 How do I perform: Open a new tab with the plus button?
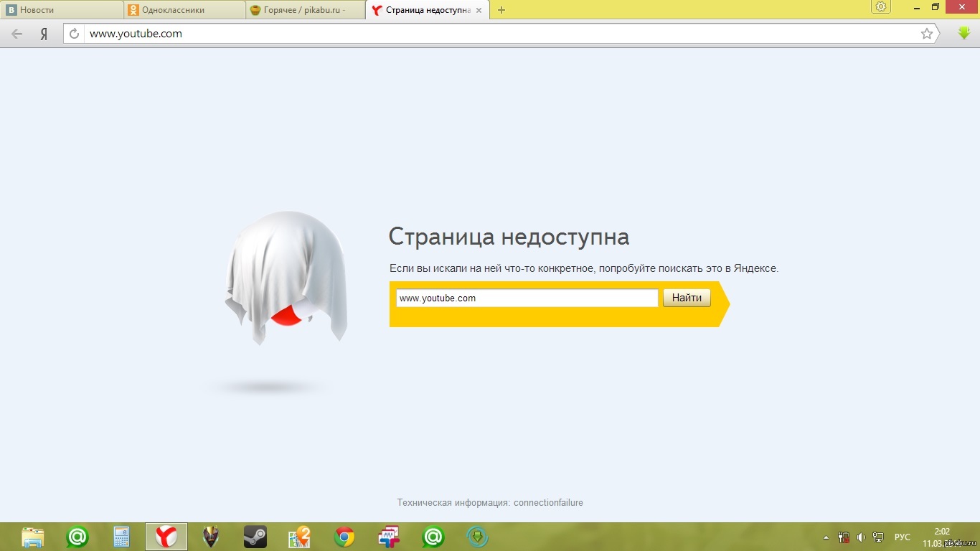[501, 10]
